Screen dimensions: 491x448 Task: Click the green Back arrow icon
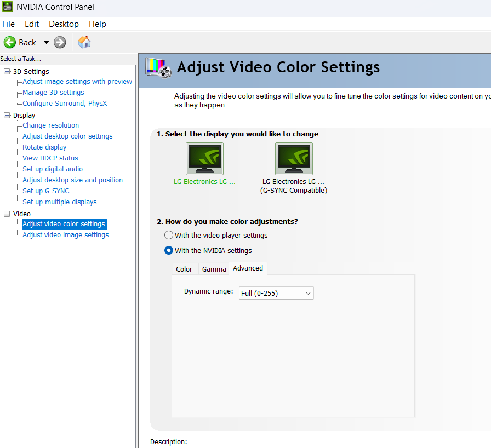click(10, 42)
